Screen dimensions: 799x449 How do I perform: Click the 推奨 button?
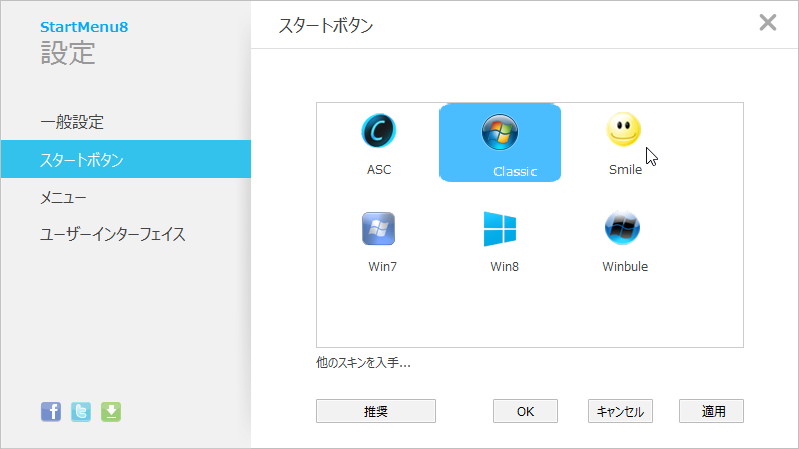(376, 411)
